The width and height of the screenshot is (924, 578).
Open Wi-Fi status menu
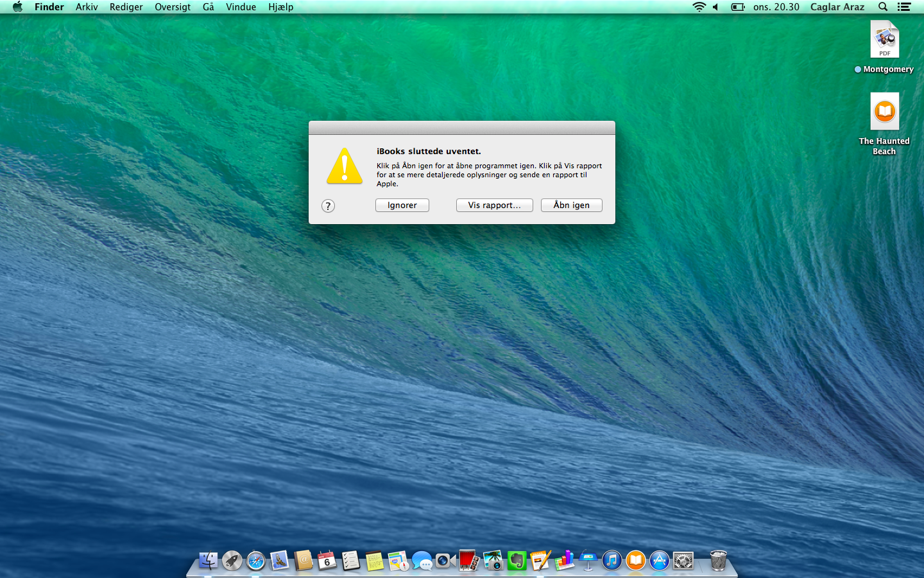(699, 7)
